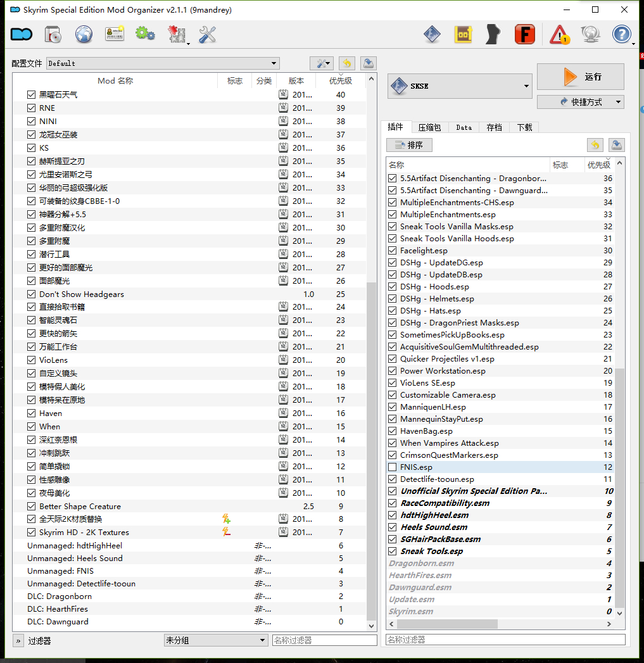Switch to the 压缩包 tab
Image resolution: width=644 pixels, height=663 pixels.
(429, 127)
